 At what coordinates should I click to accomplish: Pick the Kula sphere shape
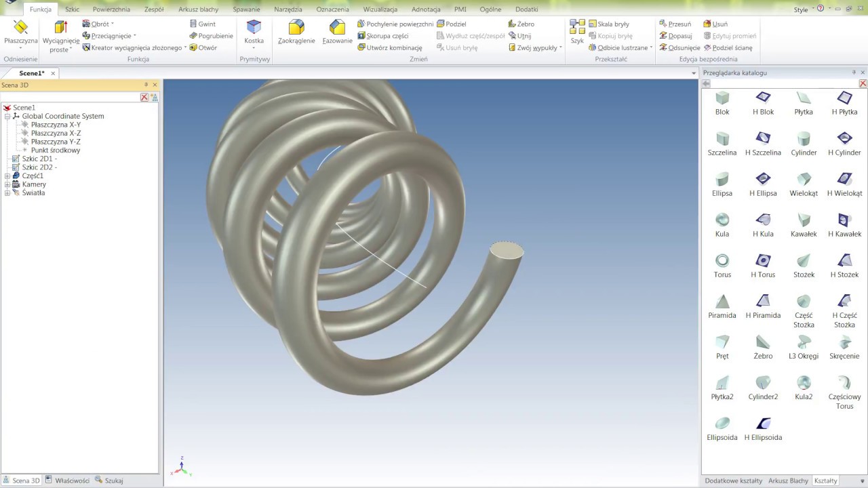pos(722,225)
